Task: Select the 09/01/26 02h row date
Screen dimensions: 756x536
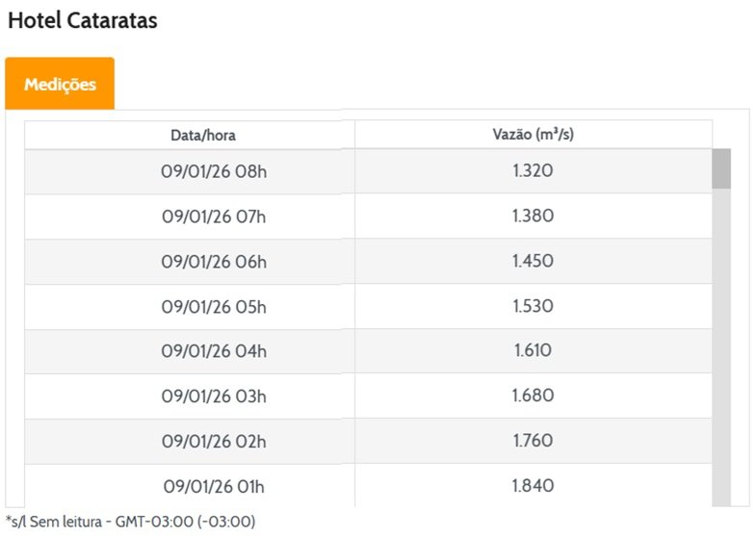Action: pos(214,442)
